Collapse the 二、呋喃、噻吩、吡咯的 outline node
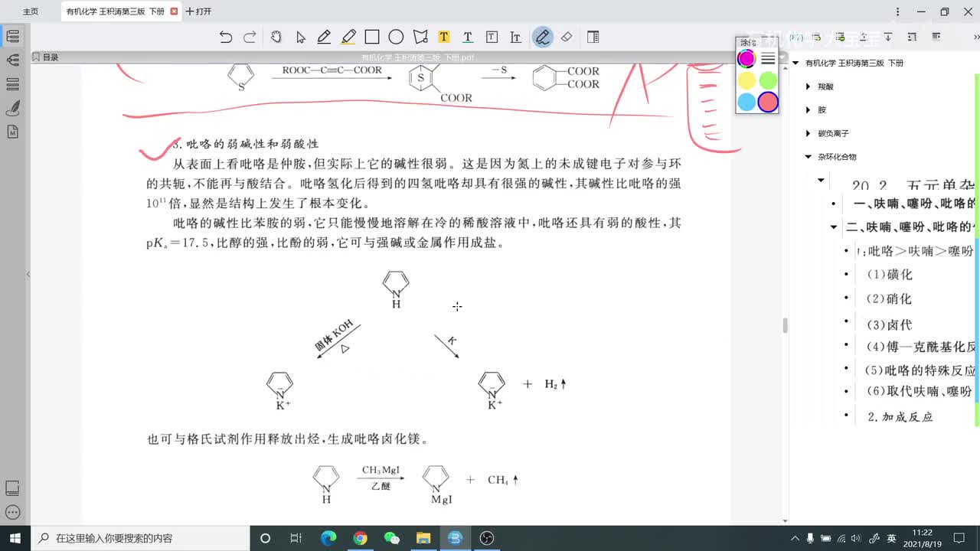Image resolution: width=980 pixels, height=551 pixels. (834, 227)
